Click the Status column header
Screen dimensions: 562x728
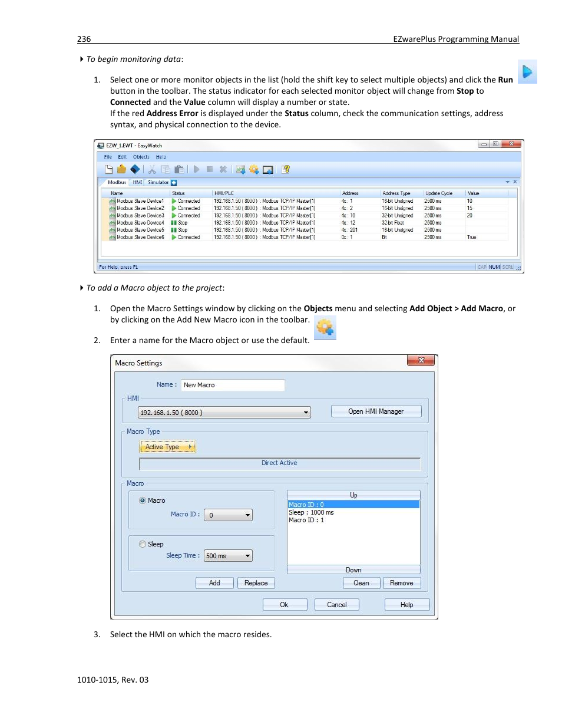pyautogui.click(x=190, y=193)
